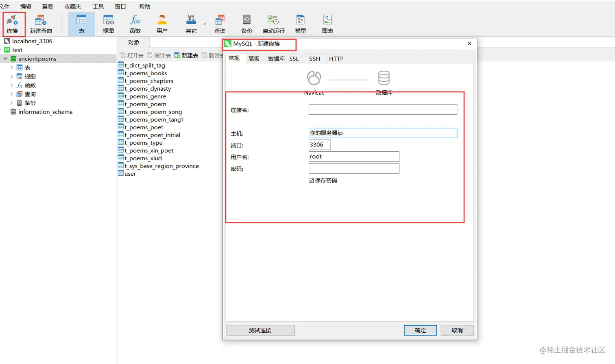
Task: Click the 确定 OK button
Action: [x=421, y=330]
